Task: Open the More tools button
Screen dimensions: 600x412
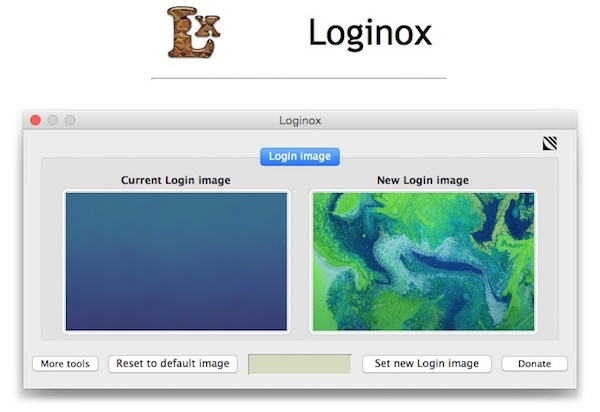Action: point(65,363)
